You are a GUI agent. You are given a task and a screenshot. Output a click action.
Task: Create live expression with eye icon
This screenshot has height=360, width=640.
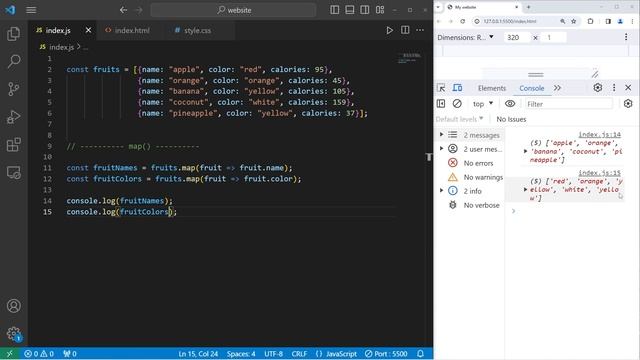(510, 104)
